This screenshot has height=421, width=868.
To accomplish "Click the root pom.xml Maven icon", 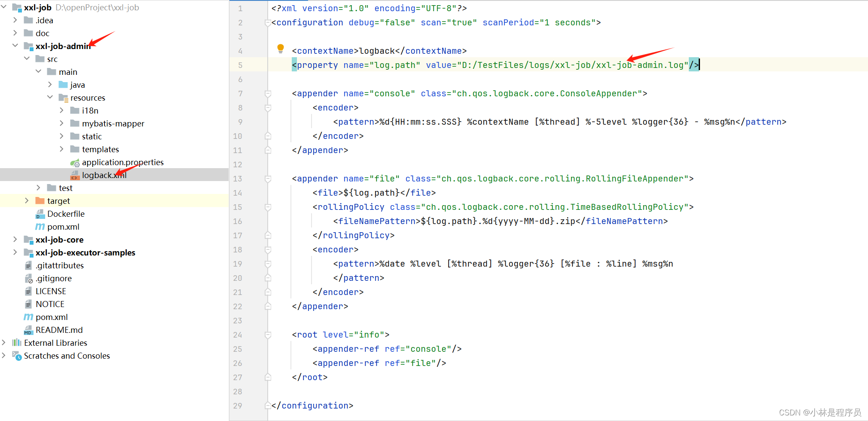I will tap(28, 317).
